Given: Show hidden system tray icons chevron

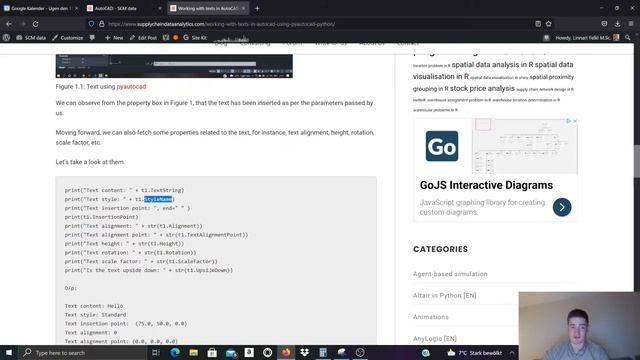Looking at the screenshot, I should pyautogui.click(x=512, y=353).
